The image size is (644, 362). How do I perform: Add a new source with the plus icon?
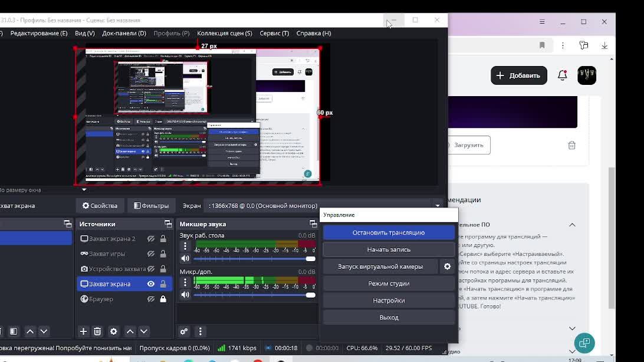click(x=83, y=331)
